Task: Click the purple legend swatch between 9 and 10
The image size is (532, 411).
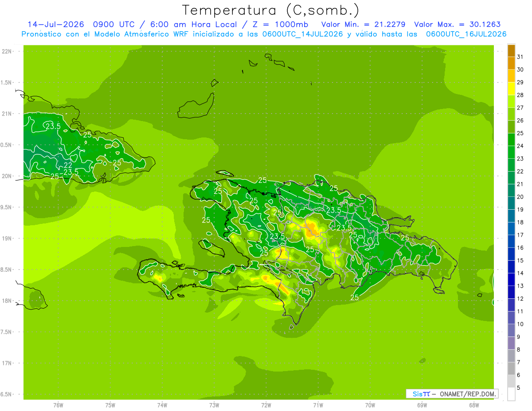Action: 511,330
